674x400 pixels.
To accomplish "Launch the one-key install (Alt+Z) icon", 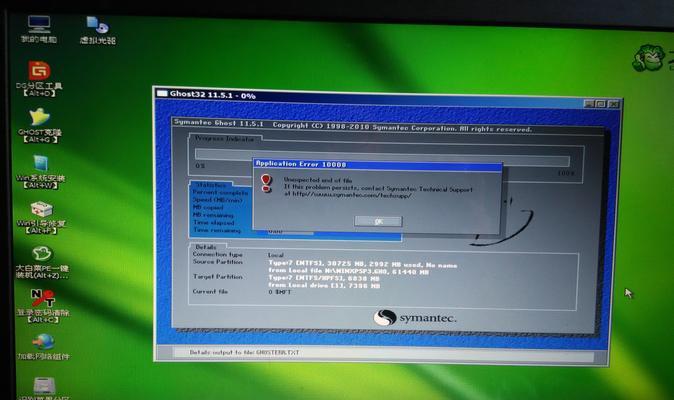I will 42,263.
